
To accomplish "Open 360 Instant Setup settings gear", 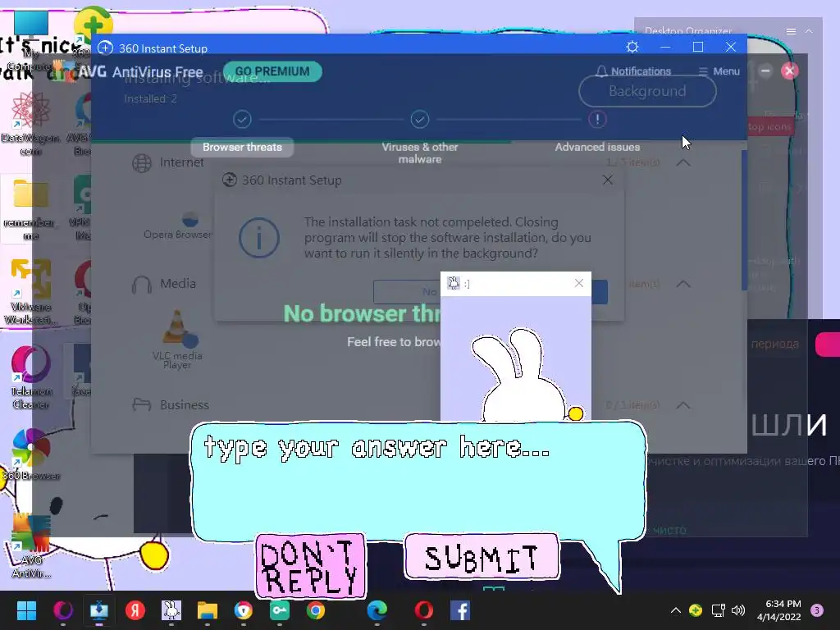I will [x=632, y=47].
